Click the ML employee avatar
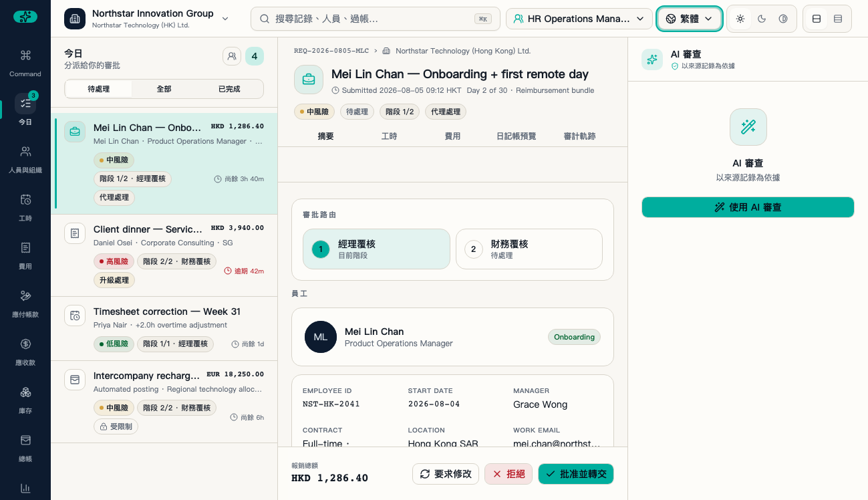 click(x=321, y=337)
